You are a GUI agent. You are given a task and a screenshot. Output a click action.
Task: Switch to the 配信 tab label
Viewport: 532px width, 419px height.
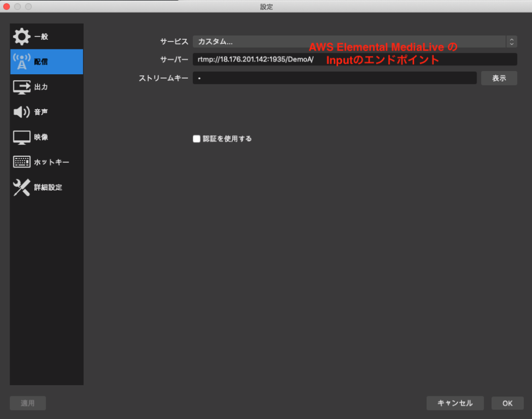pyautogui.click(x=41, y=62)
